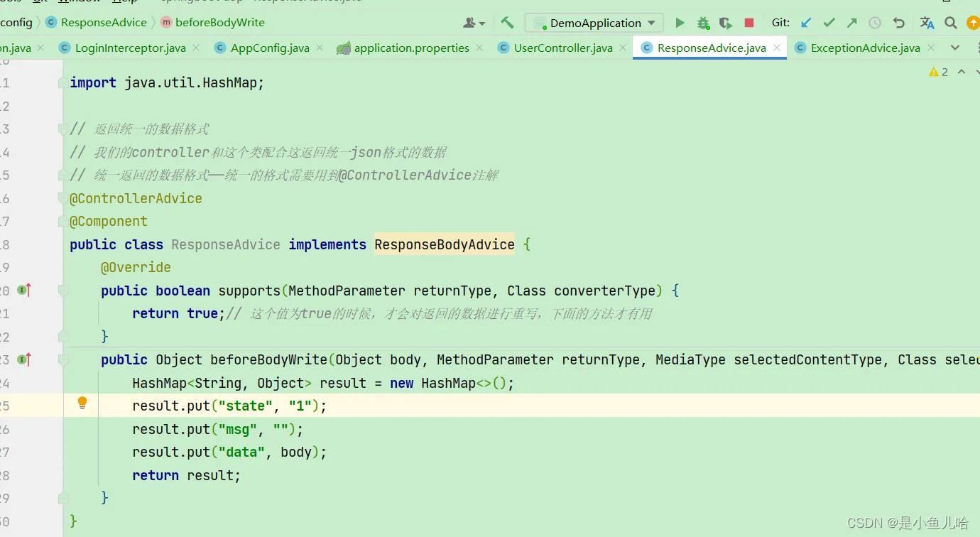Screen dimensions: 980x537
Task: Open Search Everywhere with the magnifier icon
Action: pyautogui.click(x=951, y=23)
